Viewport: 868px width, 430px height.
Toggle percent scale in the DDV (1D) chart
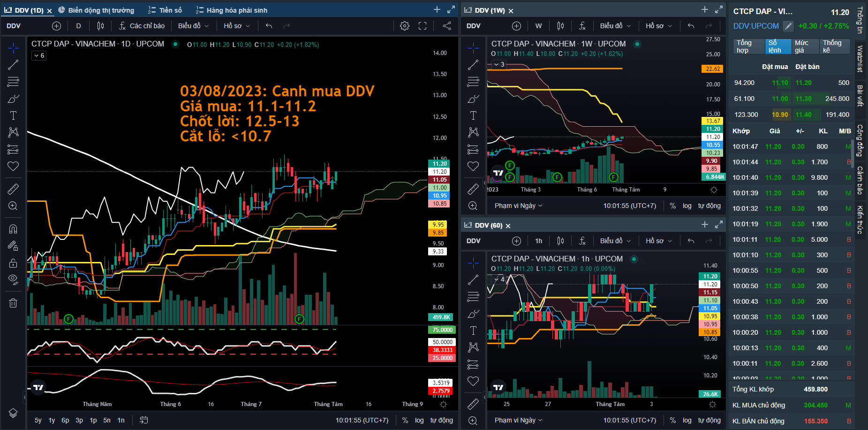pyautogui.click(x=405, y=420)
